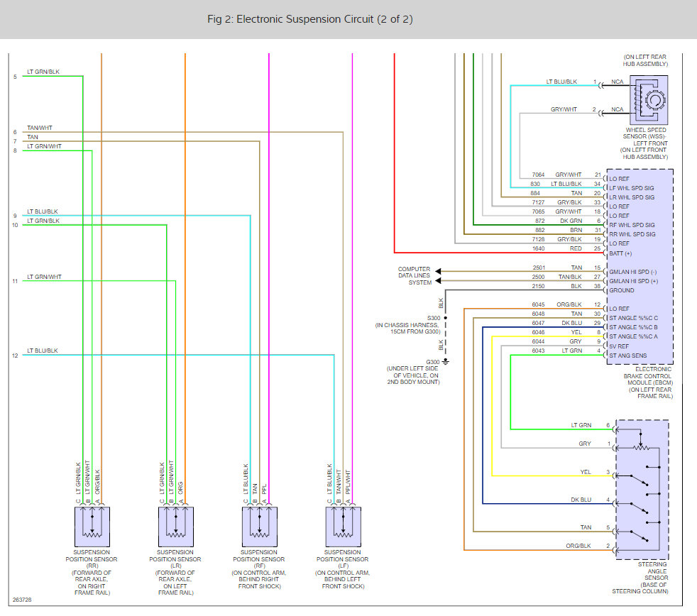This screenshot has width=697, height=616.
Task: Click the 'LT BLU/BLK' label at wire 9
Action: [x=42, y=211]
